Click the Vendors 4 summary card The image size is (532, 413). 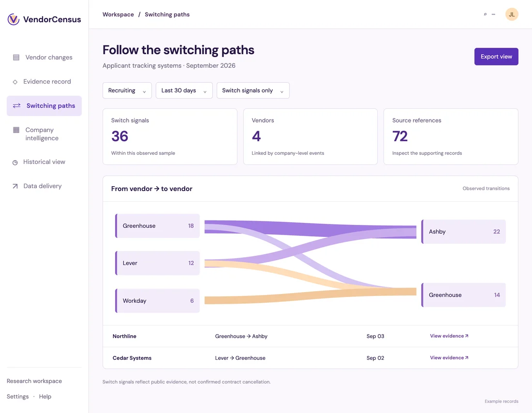(310, 137)
